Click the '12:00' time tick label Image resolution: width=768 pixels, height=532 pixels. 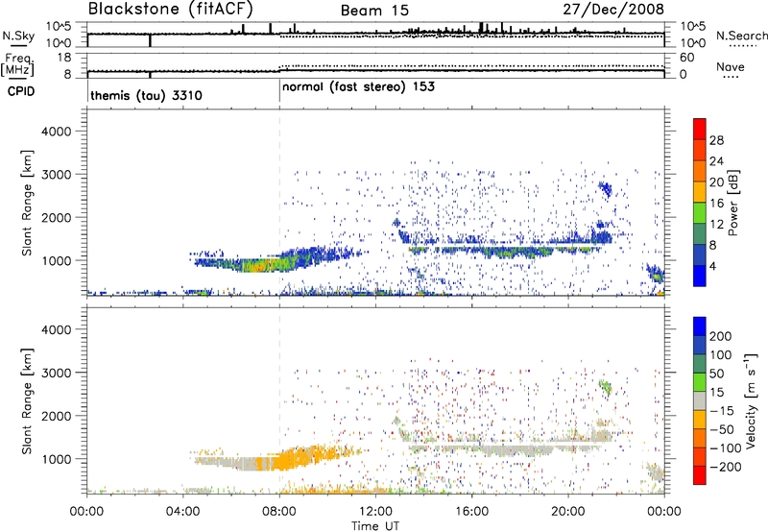pyautogui.click(x=375, y=512)
